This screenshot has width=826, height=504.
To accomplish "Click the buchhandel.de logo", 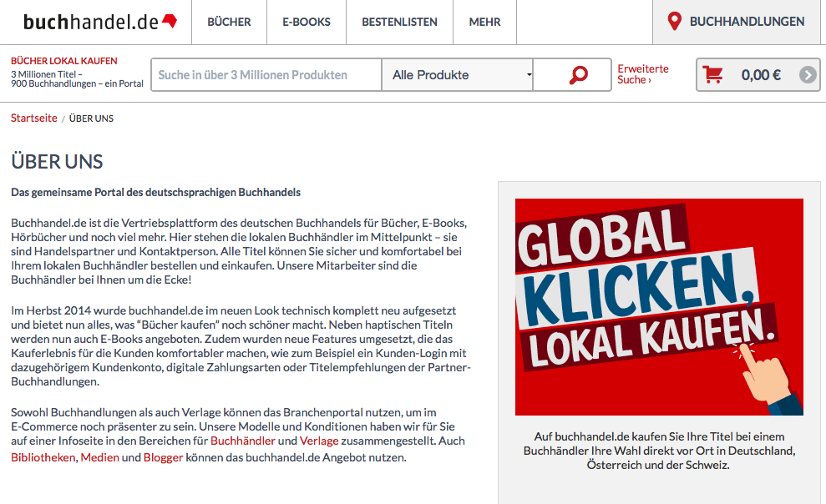I will point(99,23).
